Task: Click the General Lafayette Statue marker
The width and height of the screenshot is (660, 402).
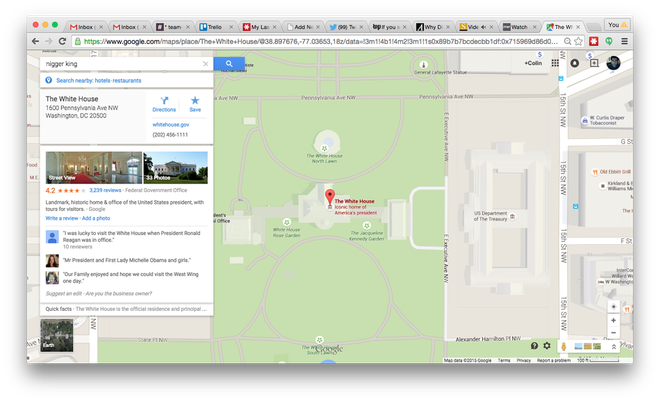Action: point(424,65)
